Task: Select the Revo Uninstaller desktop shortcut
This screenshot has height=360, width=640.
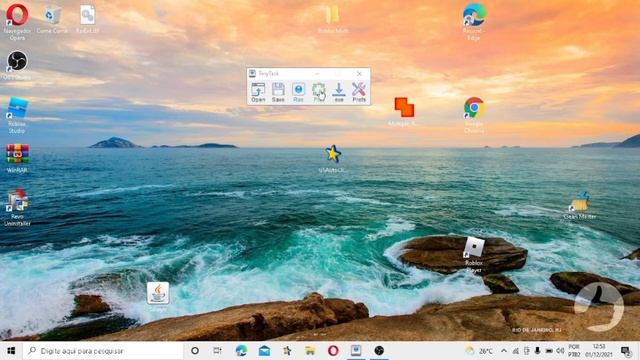Action: coord(17,208)
